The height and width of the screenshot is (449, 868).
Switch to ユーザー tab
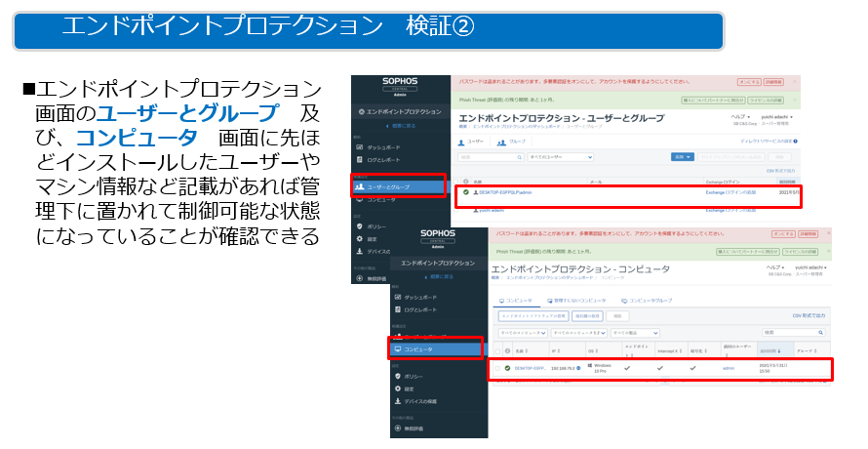pos(471,142)
